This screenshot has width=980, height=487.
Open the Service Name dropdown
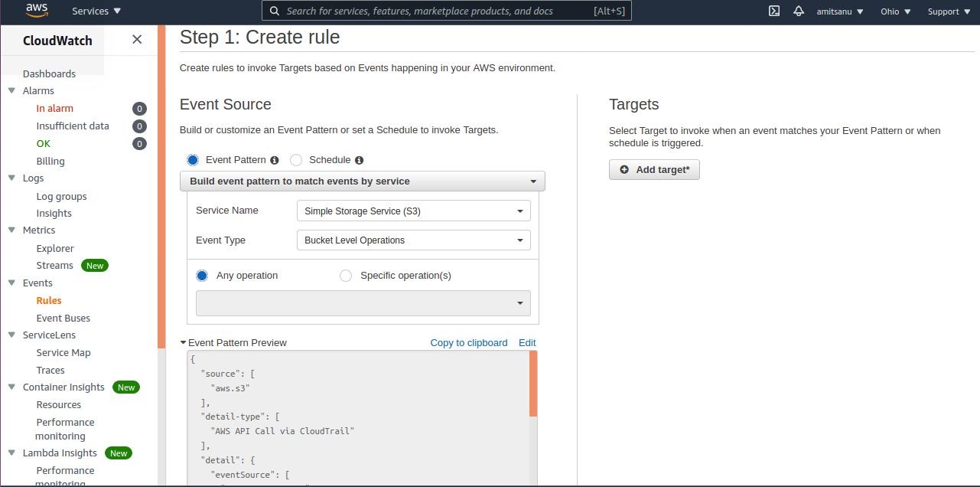pyautogui.click(x=413, y=211)
